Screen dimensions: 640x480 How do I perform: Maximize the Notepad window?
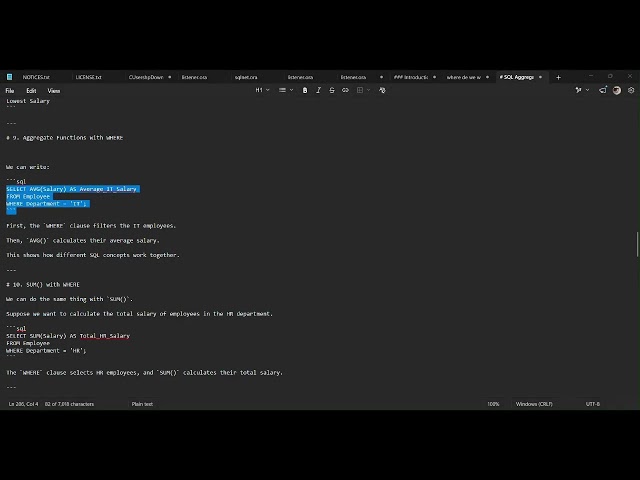pos(610,76)
